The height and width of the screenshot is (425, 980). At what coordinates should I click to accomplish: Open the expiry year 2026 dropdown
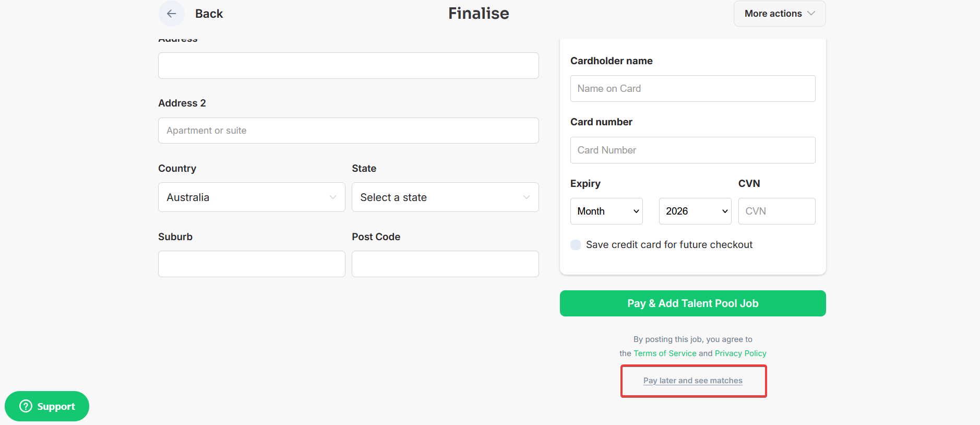tap(695, 211)
